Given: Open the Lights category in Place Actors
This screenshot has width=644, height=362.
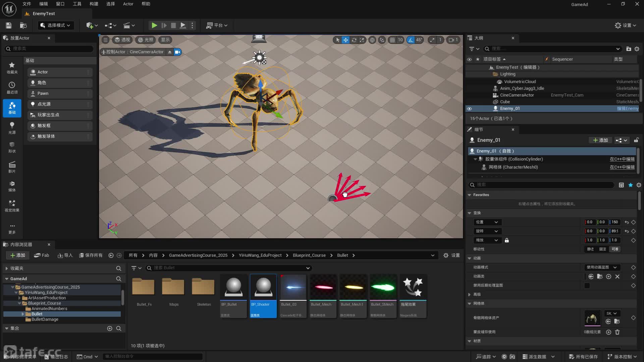Looking at the screenshot, I should point(12,128).
